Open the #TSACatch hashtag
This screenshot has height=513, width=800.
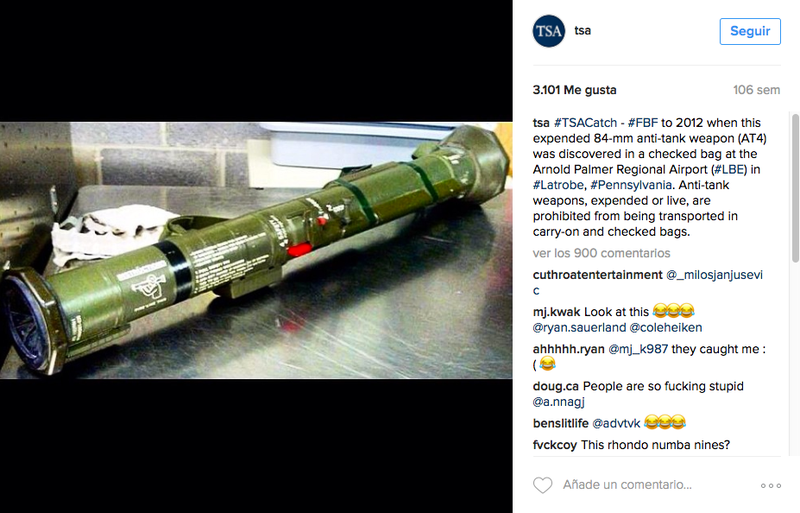585,123
